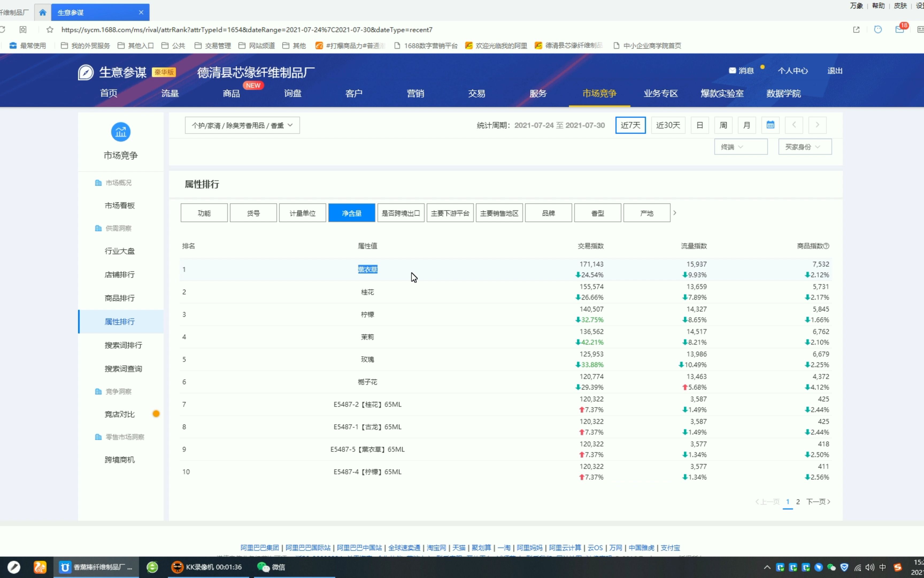Open 行业大盘 in sidebar
The width and height of the screenshot is (924, 578).
[120, 251]
